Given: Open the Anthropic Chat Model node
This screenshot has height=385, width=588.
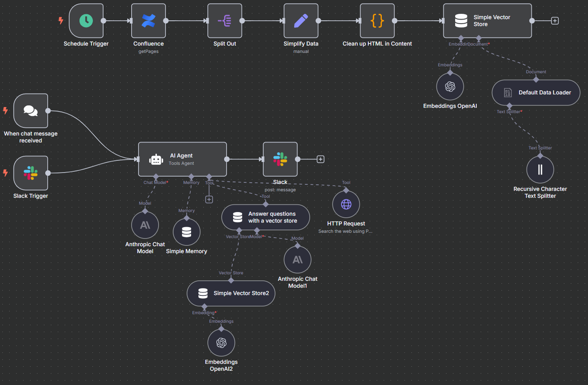Looking at the screenshot, I should (x=145, y=225).
